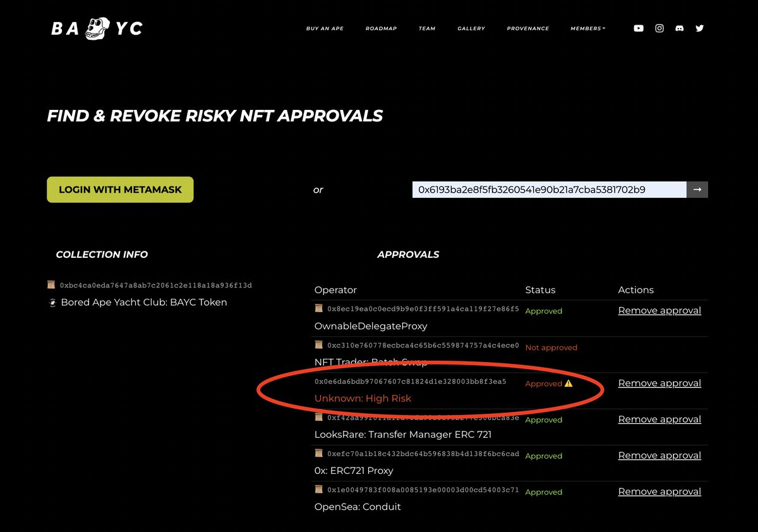Remove approval for OwnableDelegateProxy
758x532 pixels.
(x=659, y=310)
